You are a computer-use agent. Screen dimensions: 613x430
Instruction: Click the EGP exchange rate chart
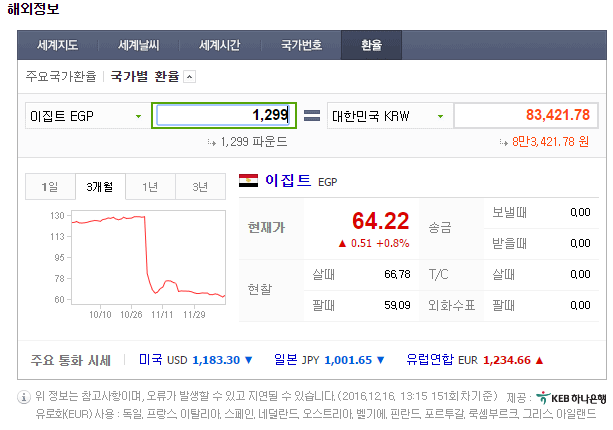(x=149, y=258)
